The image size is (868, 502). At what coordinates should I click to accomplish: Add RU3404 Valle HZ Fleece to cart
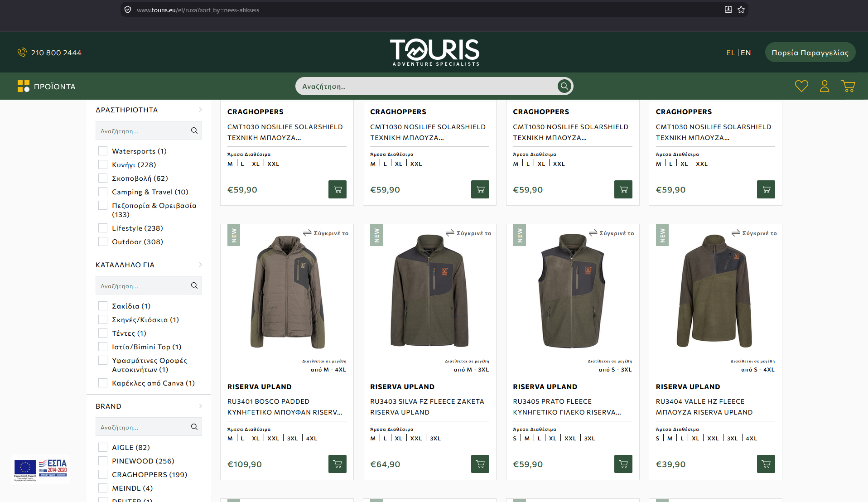[766, 464]
